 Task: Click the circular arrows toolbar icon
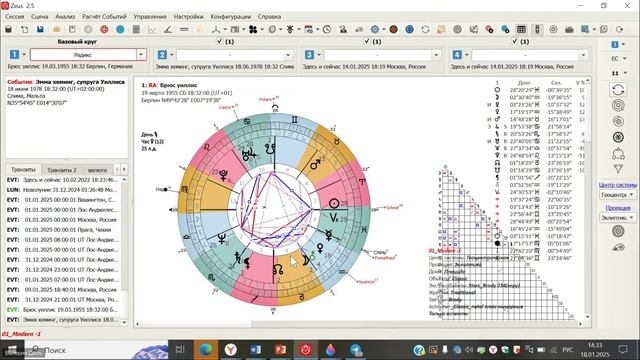[x=425, y=29]
